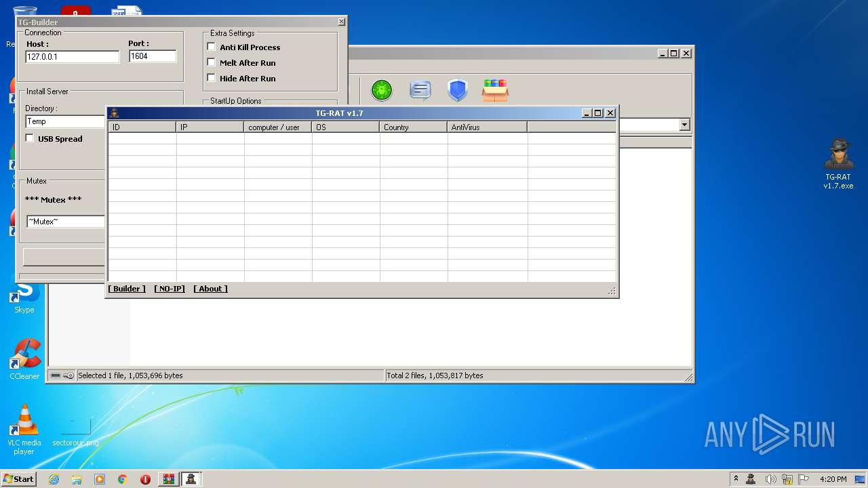
Task: Click the system clock showing 4:20 PM
Action: point(833,479)
